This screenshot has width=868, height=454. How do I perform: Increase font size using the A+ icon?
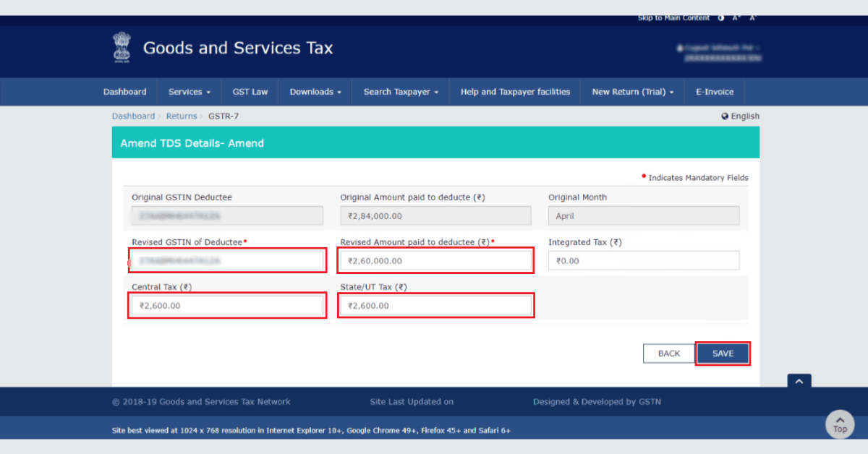click(x=736, y=17)
